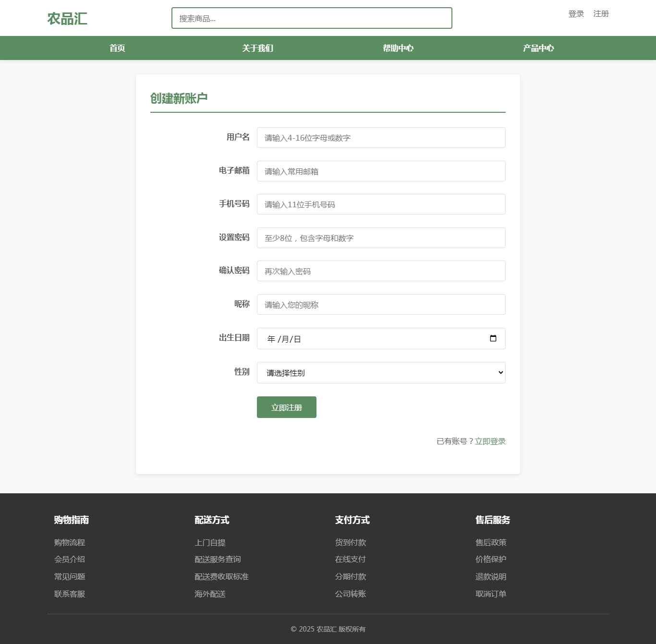Screen dimensions: 656x644
Task: Click the 农品汇 site logo
Action: click(x=67, y=19)
